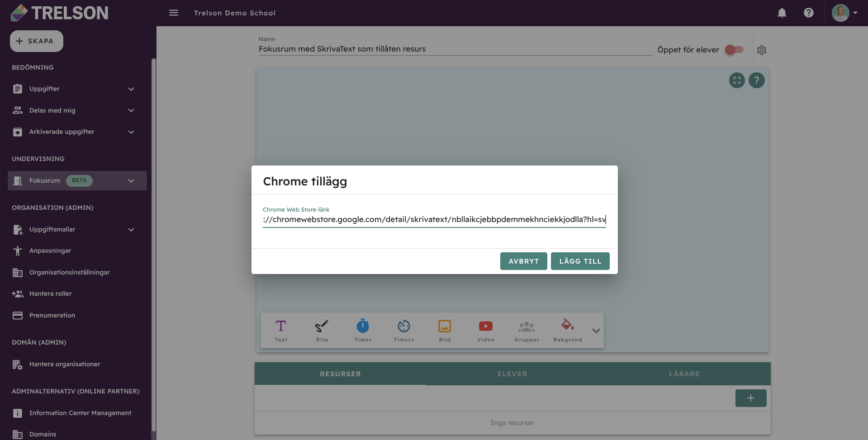Click the Hantera roller people icon
Image resolution: width=868 pixels, height=440 pixels.
(x=18, y=294)
